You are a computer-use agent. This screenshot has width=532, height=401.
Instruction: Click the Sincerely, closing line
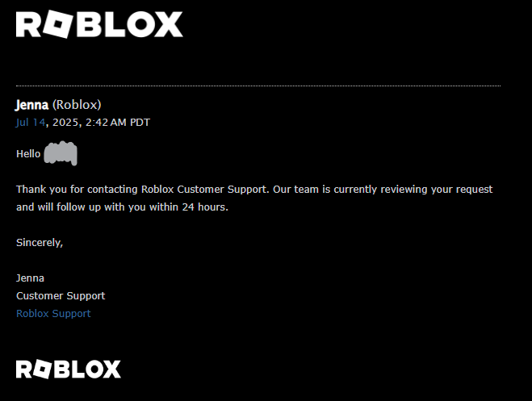[x=40, y=243]
